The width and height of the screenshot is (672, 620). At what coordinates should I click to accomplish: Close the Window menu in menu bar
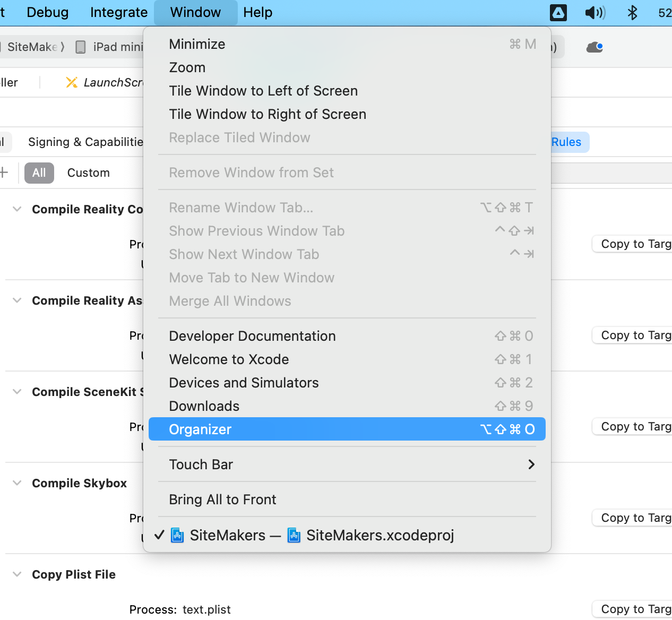pos(195,12)
